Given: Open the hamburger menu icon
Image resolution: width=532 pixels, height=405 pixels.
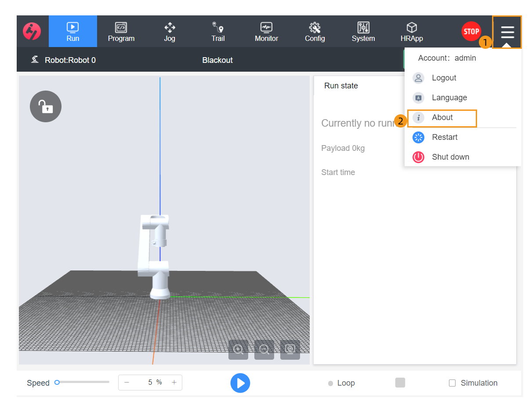Looking at the screenshot, I should point(507,32).
